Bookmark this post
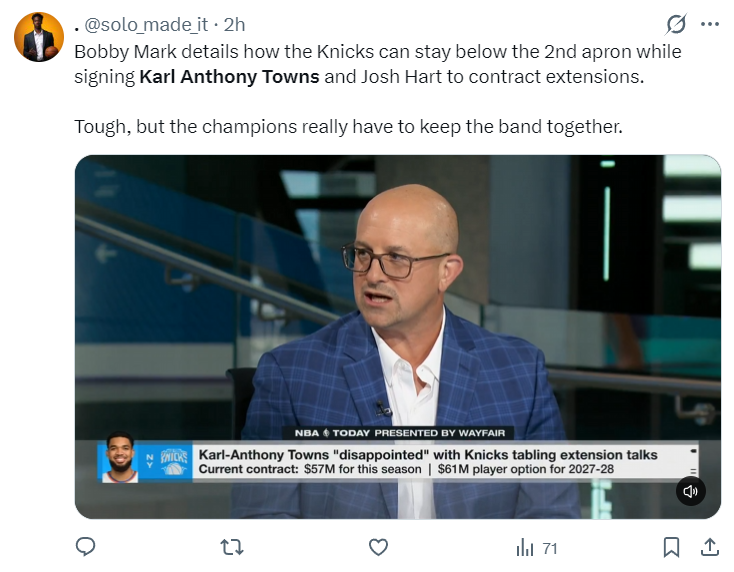This screenshot has width=734, height=572. pyautogui.click(x=671, y=547)
